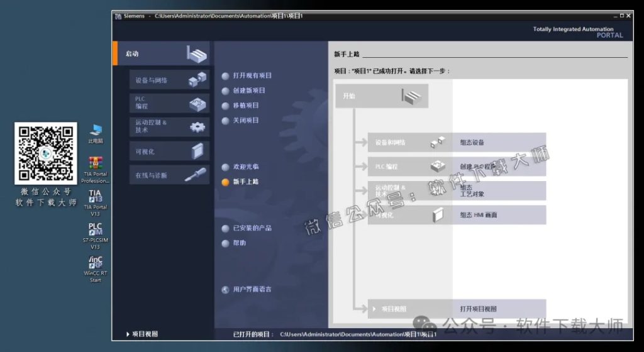Choose 创建新项目 option
The width and height of the screenshot is (644, 352).
coord(243,91)
